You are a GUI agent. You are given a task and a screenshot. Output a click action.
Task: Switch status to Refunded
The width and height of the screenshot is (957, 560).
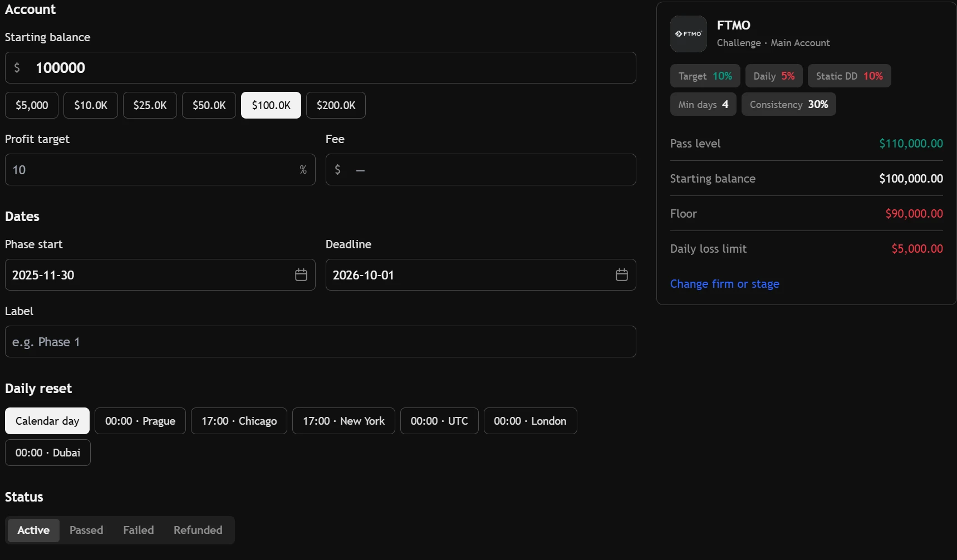click(x=198, y=530)
